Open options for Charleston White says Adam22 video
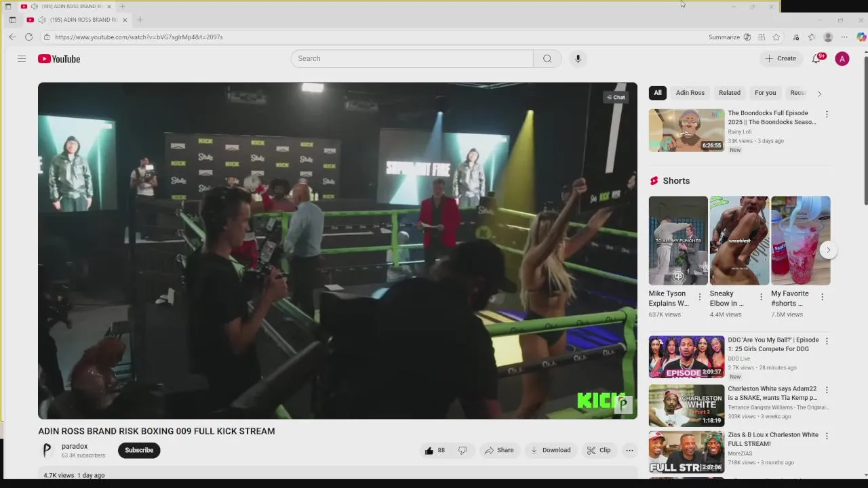 [x=827, y=390]
